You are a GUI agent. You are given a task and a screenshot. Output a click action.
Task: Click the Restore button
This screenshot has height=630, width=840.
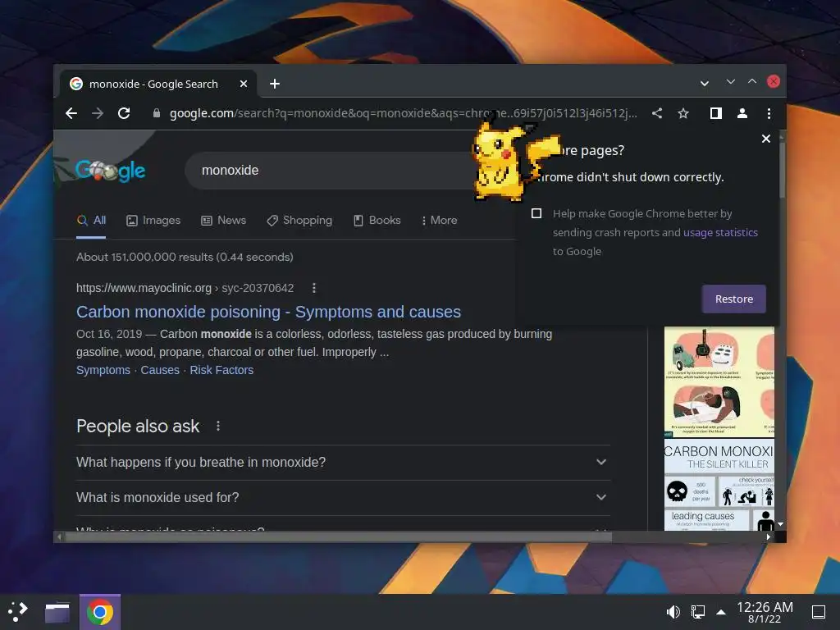[734, 299]
